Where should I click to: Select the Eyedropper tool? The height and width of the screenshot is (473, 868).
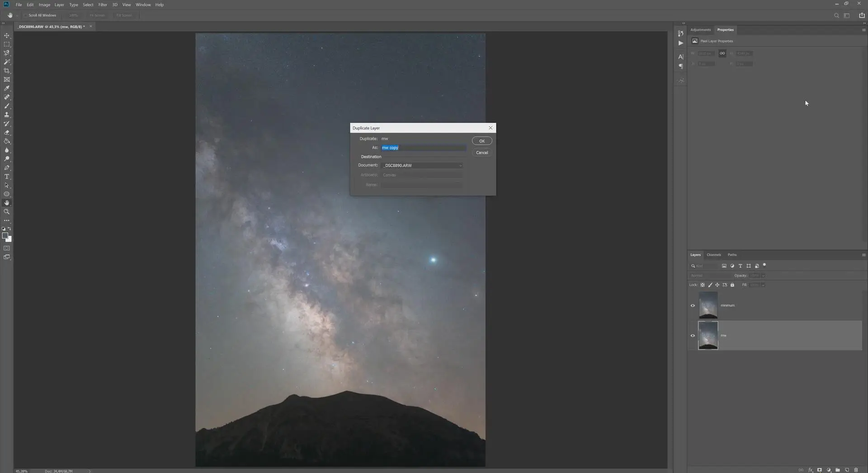(7, 88)
